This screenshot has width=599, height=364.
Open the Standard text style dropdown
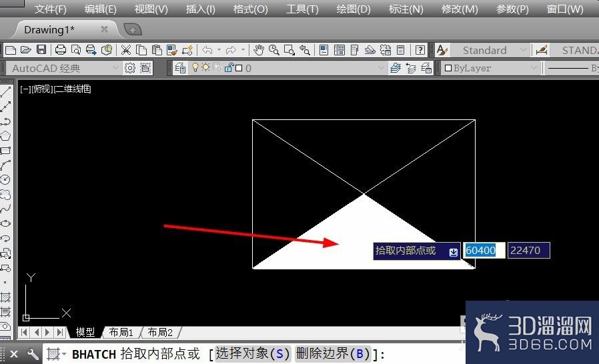(522, 50)
